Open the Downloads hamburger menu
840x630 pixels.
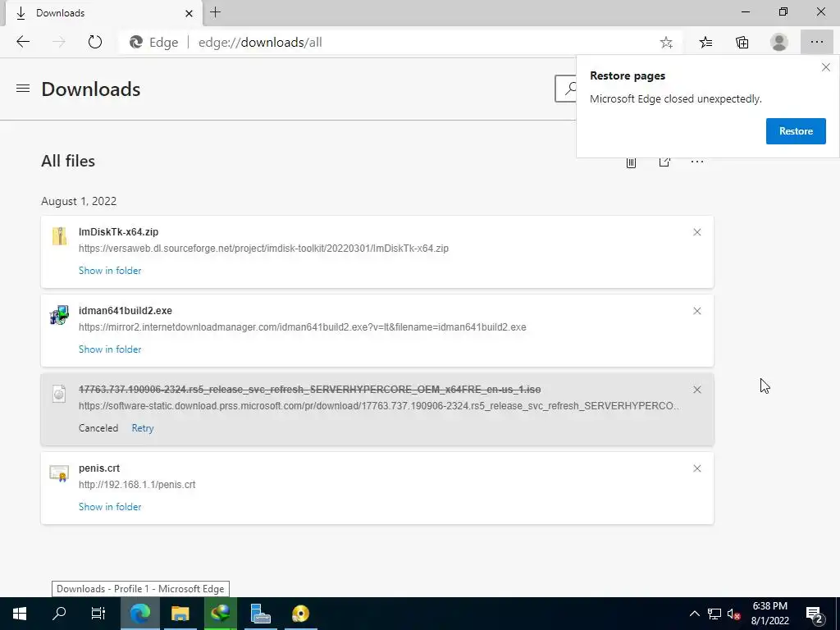23,89
